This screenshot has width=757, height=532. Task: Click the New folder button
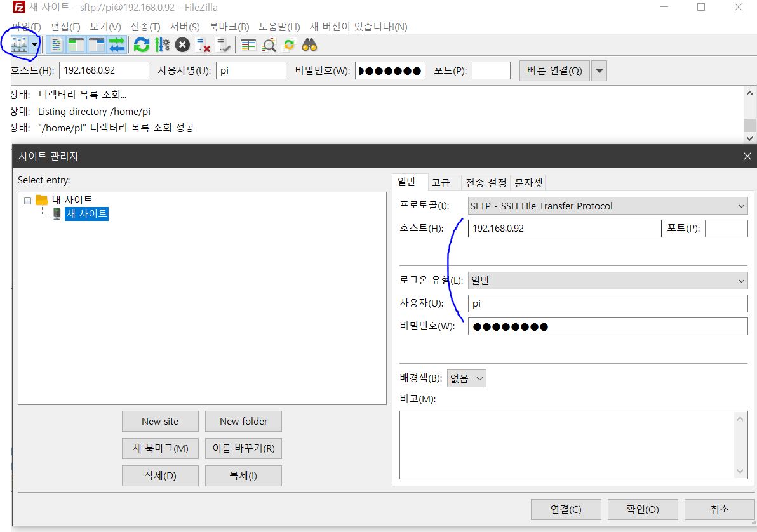pyautogui.click(x=243, y=422)
